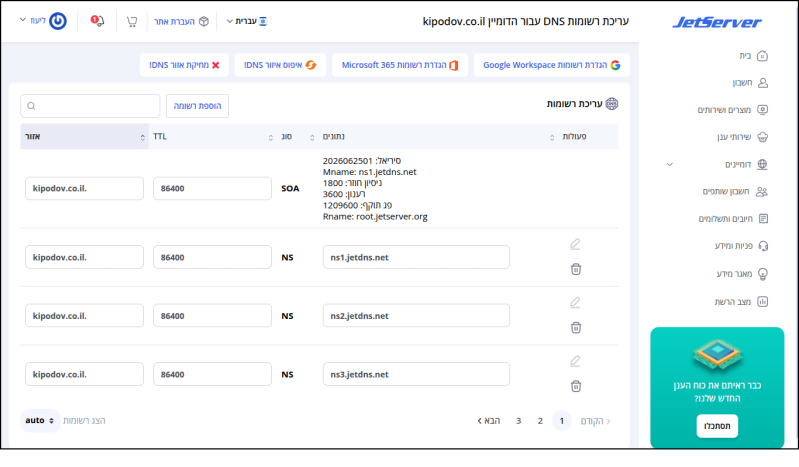Viewport: 799px width, 467px height.
Task: Click the JetServer logo
Action: pyautogui.click(x=717, y=22)
